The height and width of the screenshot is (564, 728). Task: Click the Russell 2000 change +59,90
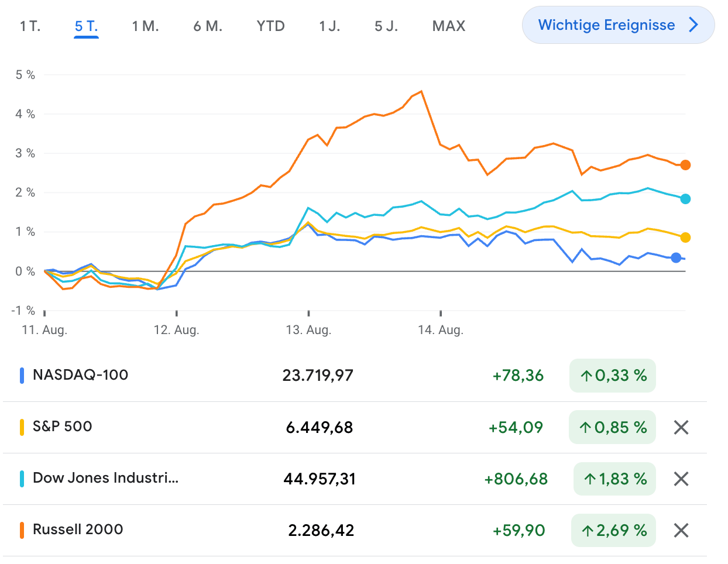518,531
